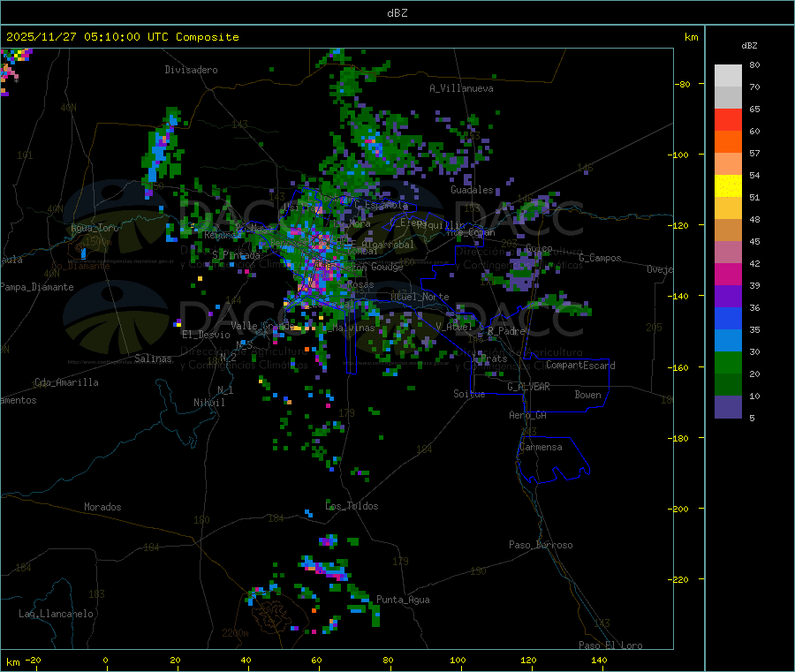Click the 'CompartEscard' label

[580, 366]
